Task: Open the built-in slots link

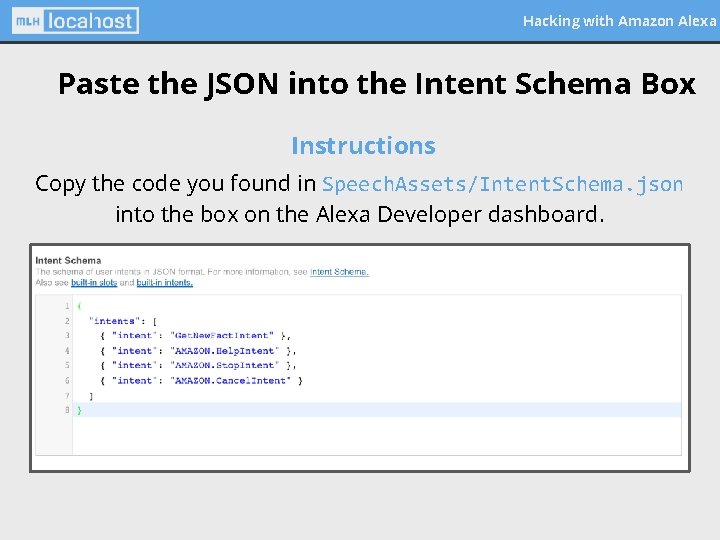Action: pyautogui.click(x=94, y=283)
